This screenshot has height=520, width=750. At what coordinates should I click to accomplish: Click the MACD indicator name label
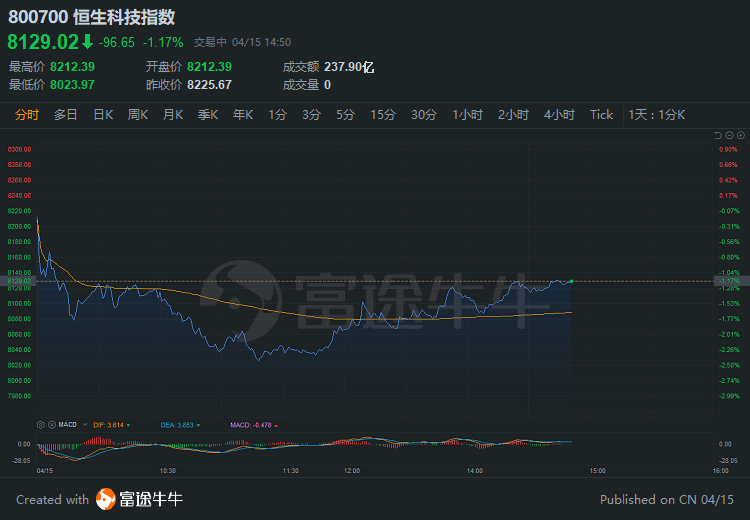[67, 425]
